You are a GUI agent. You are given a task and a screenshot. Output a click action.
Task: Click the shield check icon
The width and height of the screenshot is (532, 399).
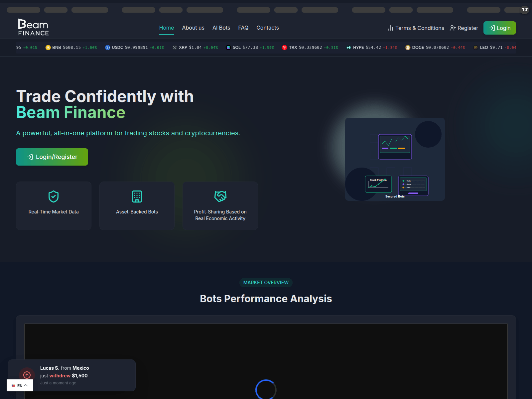pos(54,197)
